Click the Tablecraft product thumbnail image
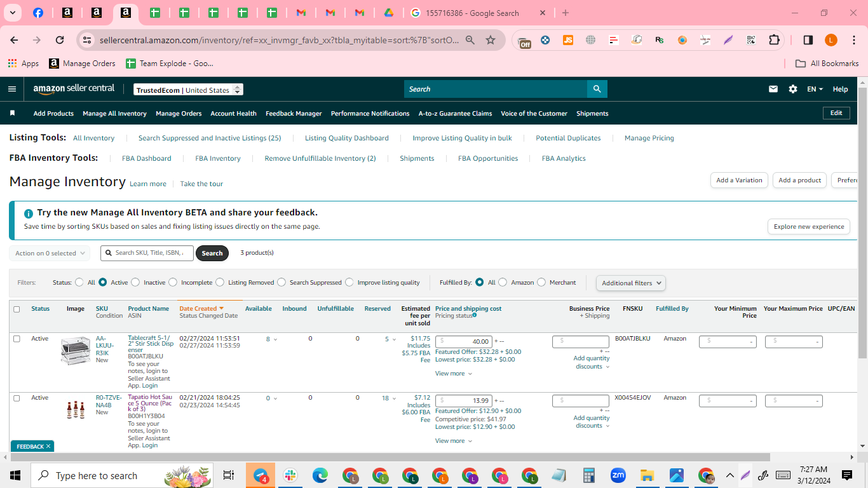Screen dimensions: 868x488 point(76,351)
